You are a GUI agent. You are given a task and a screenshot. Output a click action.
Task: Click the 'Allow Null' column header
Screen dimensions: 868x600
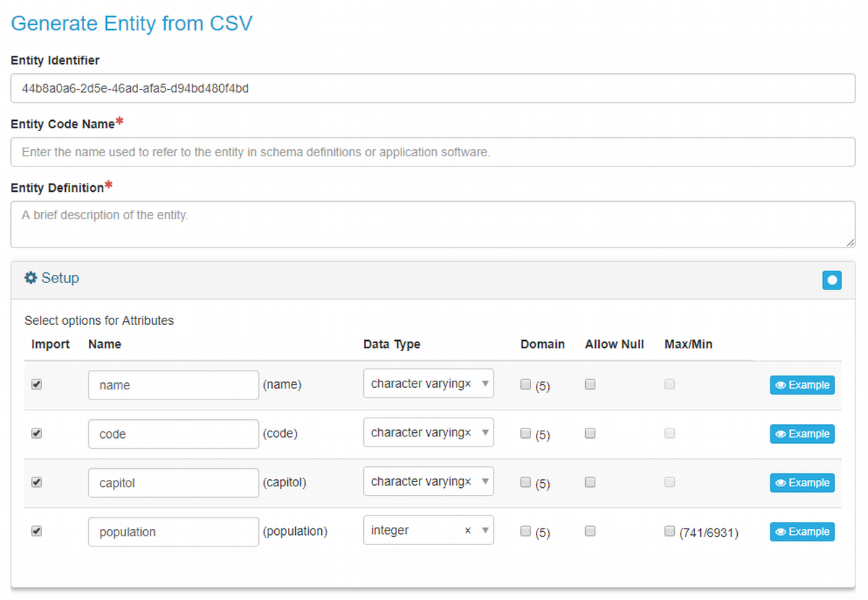[614, 345]
